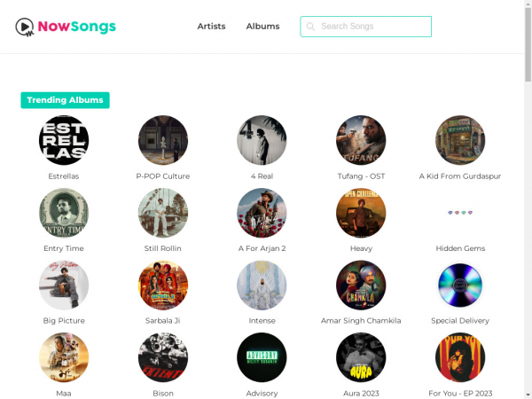Click the Still Rollin album title

pos(163,248)
